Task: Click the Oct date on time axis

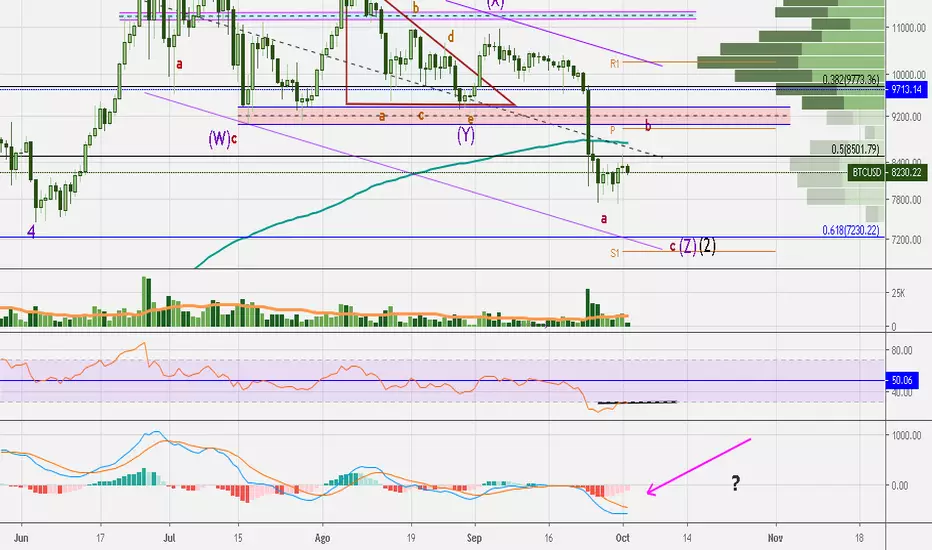Action: (622, 538)
